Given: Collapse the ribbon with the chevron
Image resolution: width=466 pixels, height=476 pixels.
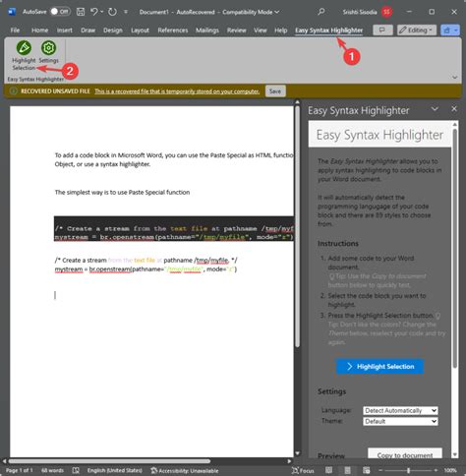Looking at the screenshot, I should click(x=454, y=78).
